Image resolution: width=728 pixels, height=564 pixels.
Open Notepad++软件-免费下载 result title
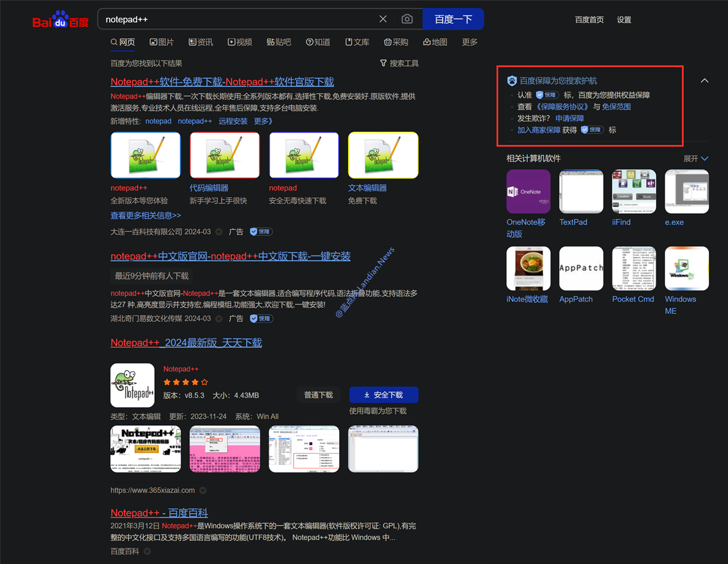pos(222,82)
